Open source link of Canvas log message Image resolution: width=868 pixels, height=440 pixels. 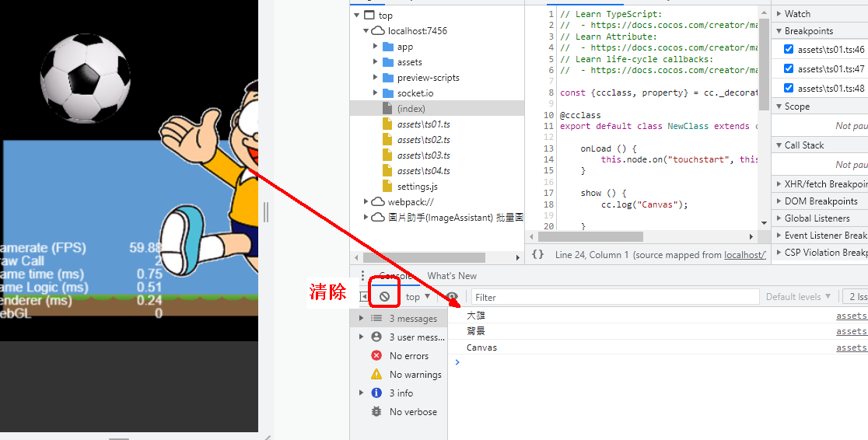[852, 347]
